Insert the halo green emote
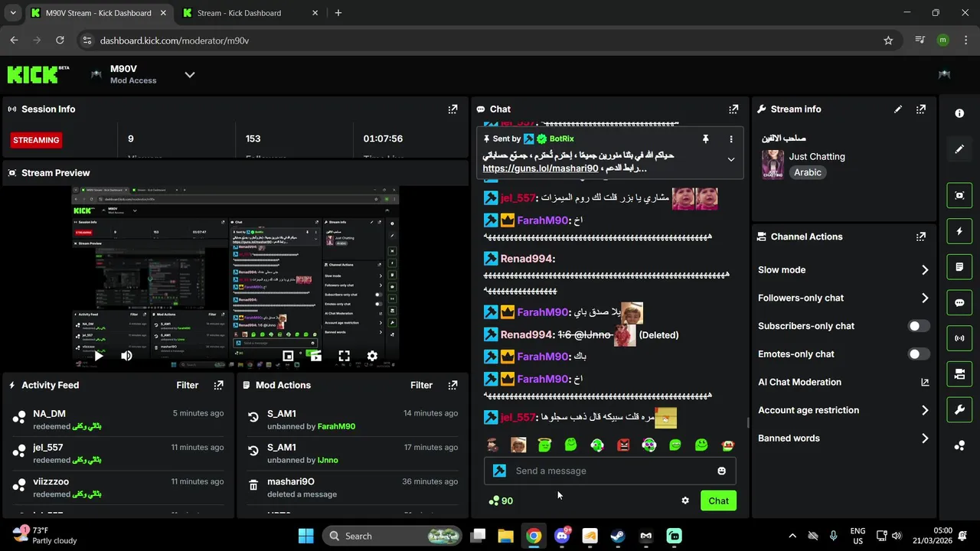Image resolution: width=980 pixels, height=551 pixels. click(x=544, y=445)
